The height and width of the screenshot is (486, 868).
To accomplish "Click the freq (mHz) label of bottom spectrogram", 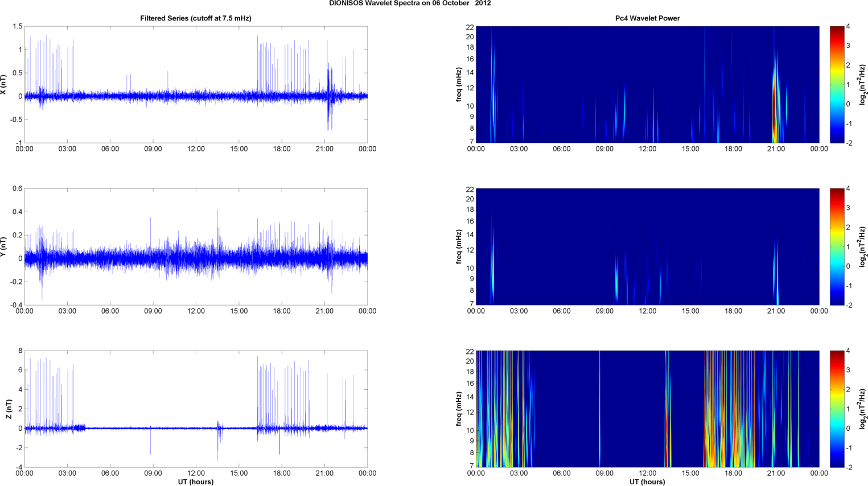I will [x=459, y=409].
